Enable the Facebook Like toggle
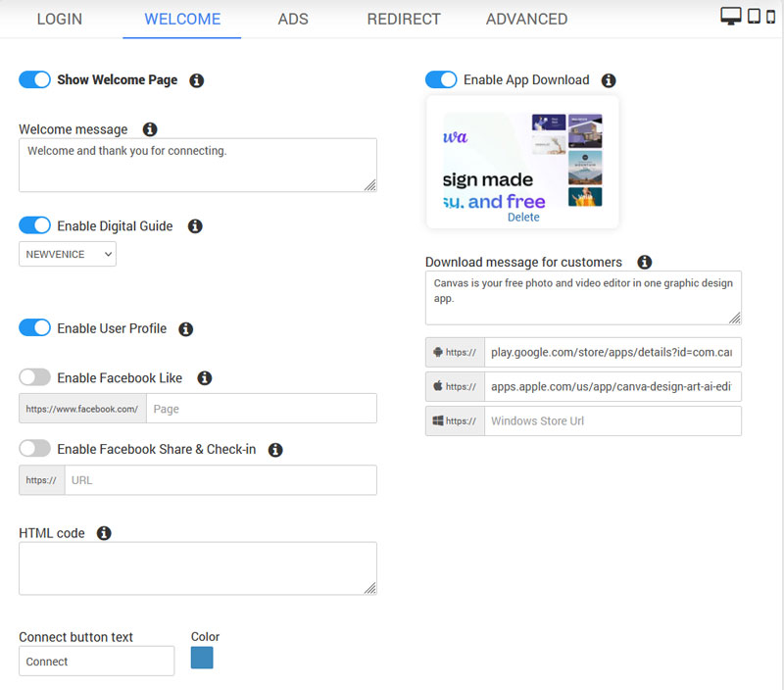784x690 pixels. point(34,377)
